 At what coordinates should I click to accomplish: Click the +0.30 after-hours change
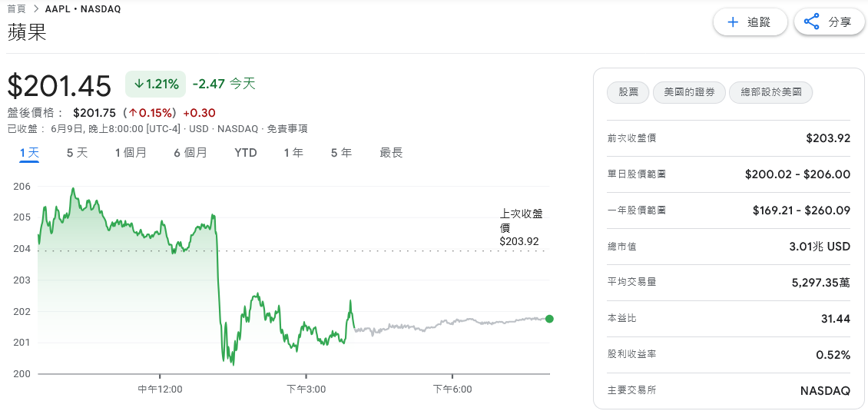[199, 113]
